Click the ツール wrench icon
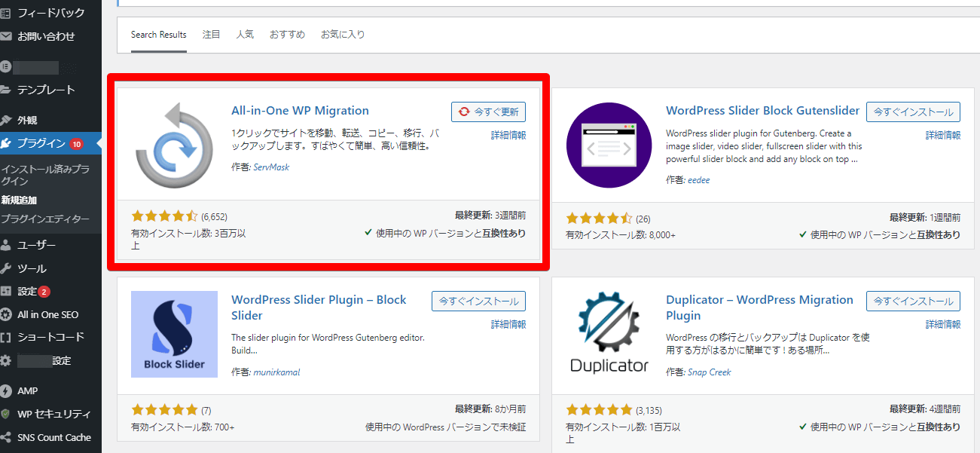 [6, 268]
